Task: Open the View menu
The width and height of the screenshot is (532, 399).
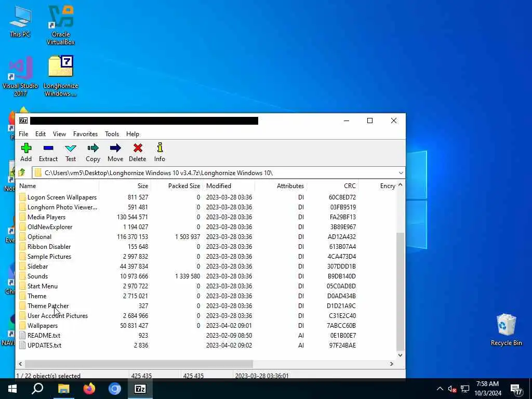Action: tap(59, 134)
